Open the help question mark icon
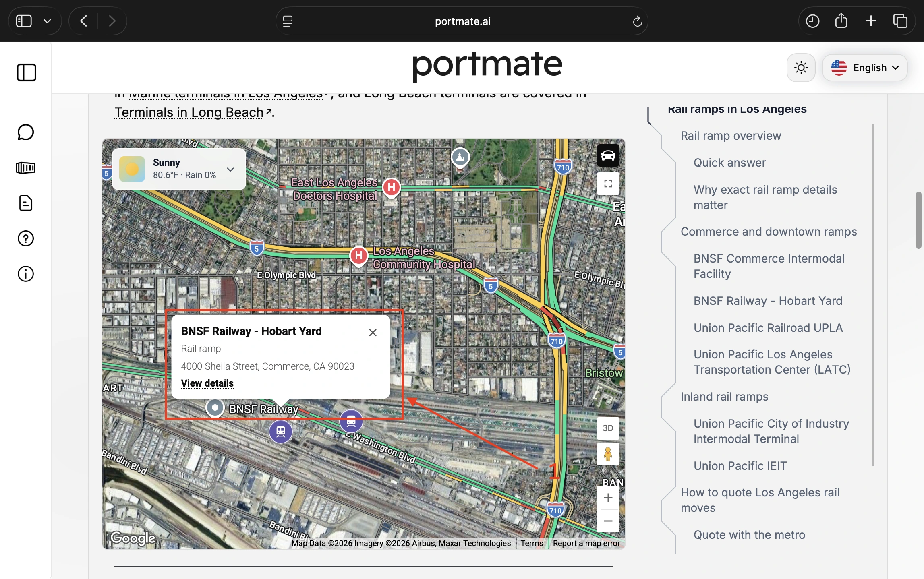 click(26, 238)
